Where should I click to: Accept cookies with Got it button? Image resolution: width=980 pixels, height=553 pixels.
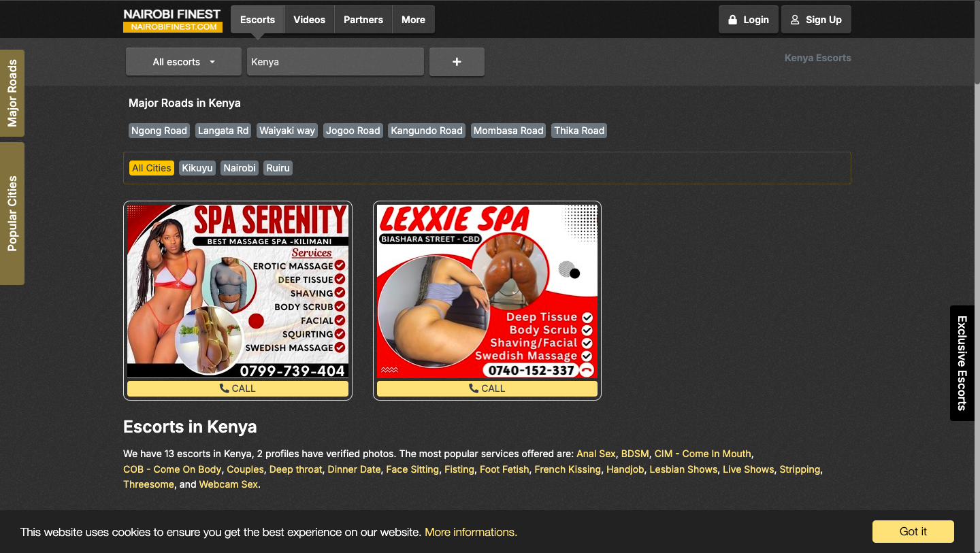pos(913,531)
